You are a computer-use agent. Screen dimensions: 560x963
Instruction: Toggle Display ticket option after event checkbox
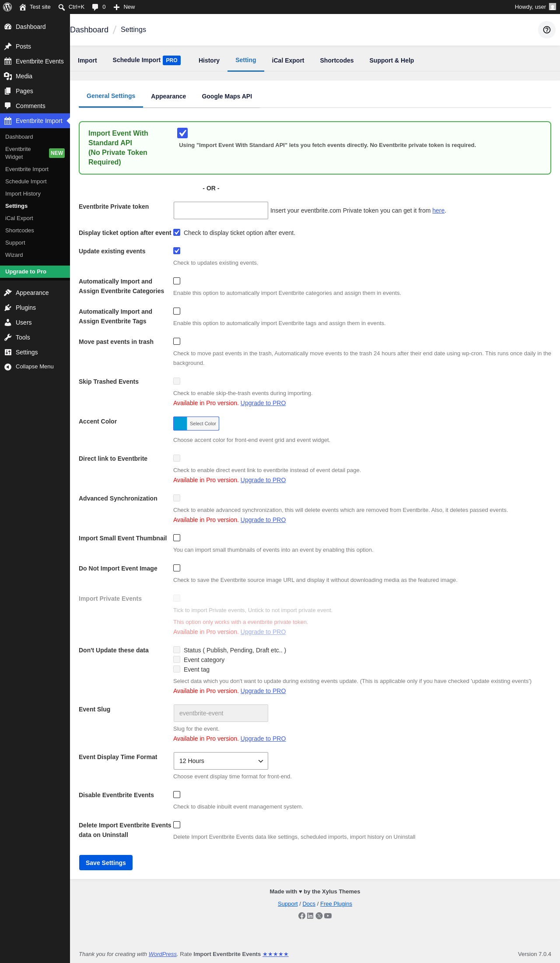[177, 232]
